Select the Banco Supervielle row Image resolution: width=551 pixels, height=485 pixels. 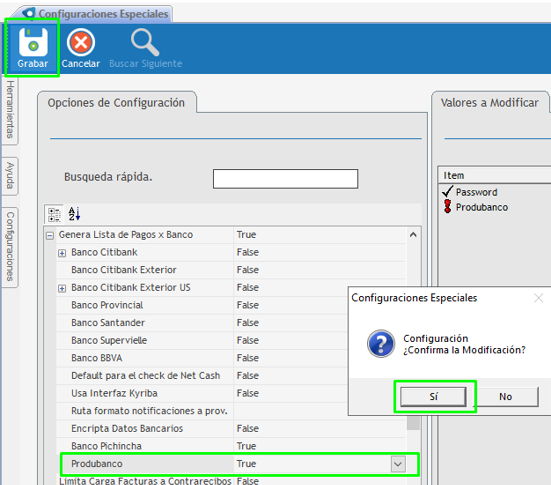coord(109,340)
